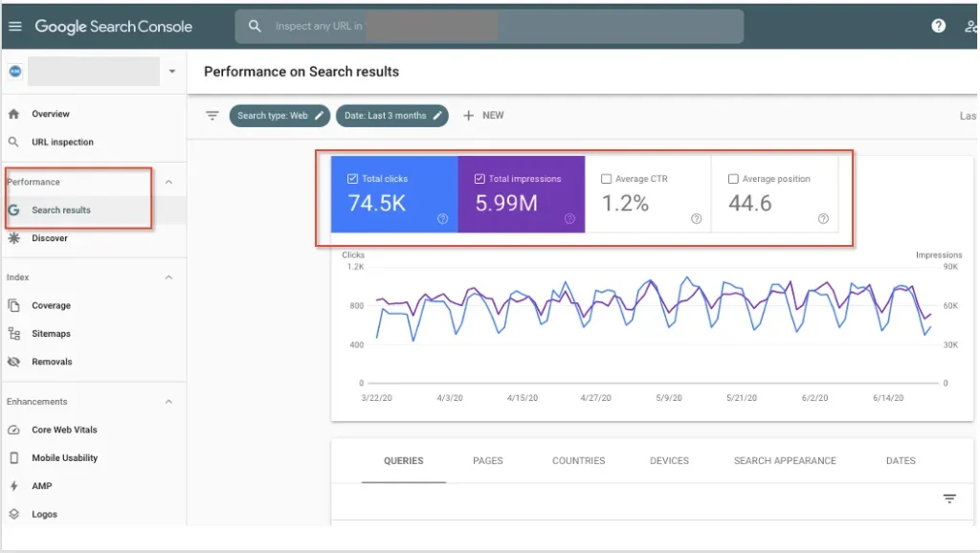Open the hamburger navigation menu
The height and width of the screenshot is (553, 980).
[x=15, y=26]
